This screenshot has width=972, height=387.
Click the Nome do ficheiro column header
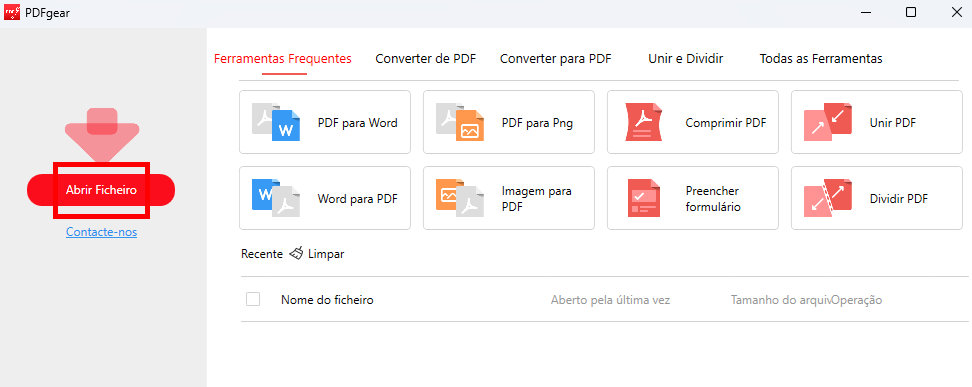[x=327, y=300]
